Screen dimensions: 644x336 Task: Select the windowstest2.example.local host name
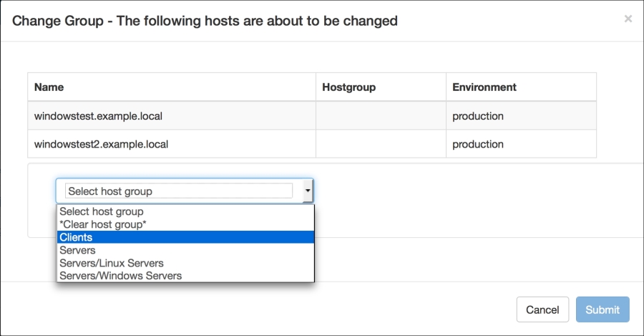101,144
